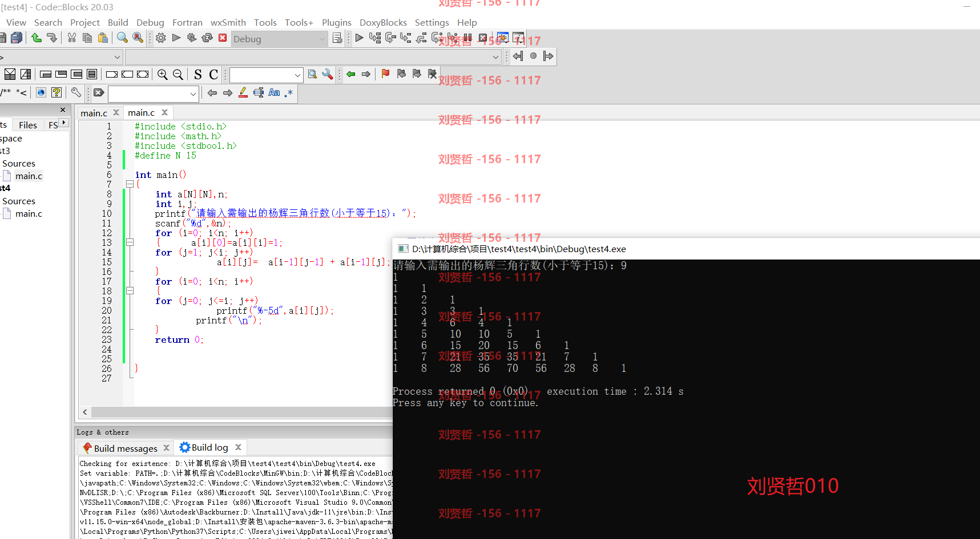Open the Build menu

pyautogui.click(x=118, y=22)
